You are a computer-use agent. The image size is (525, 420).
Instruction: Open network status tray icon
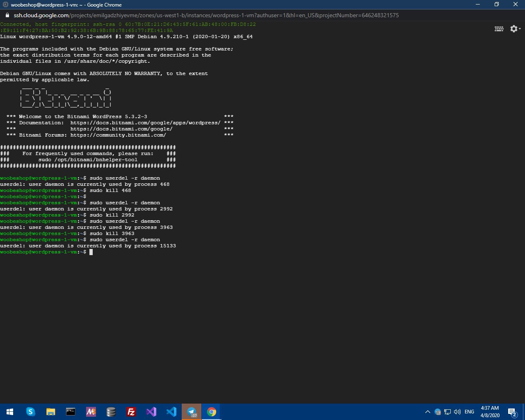[447, 412]
